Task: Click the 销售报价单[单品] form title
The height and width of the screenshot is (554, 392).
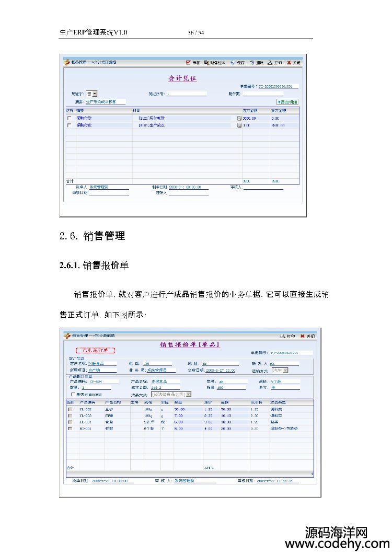Action: 190,344
